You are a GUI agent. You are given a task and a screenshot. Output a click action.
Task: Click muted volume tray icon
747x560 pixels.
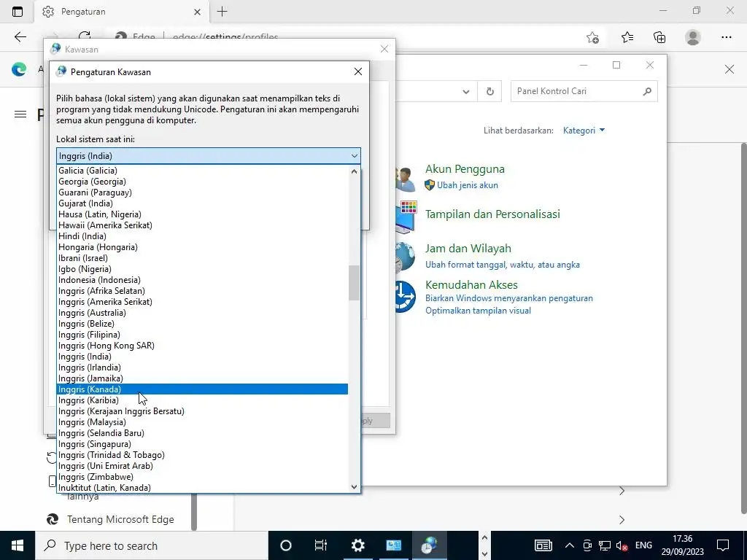tap(622, 545)
